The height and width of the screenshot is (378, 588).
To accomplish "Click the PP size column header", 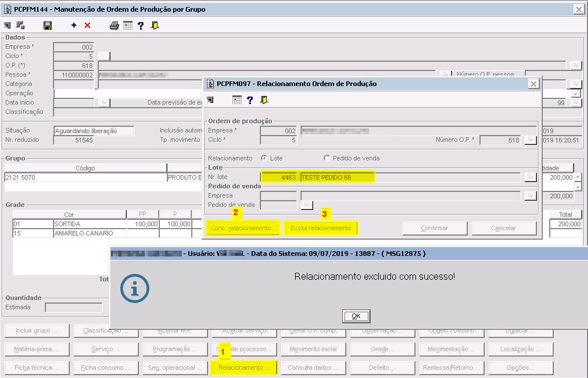I will [142, 215].
